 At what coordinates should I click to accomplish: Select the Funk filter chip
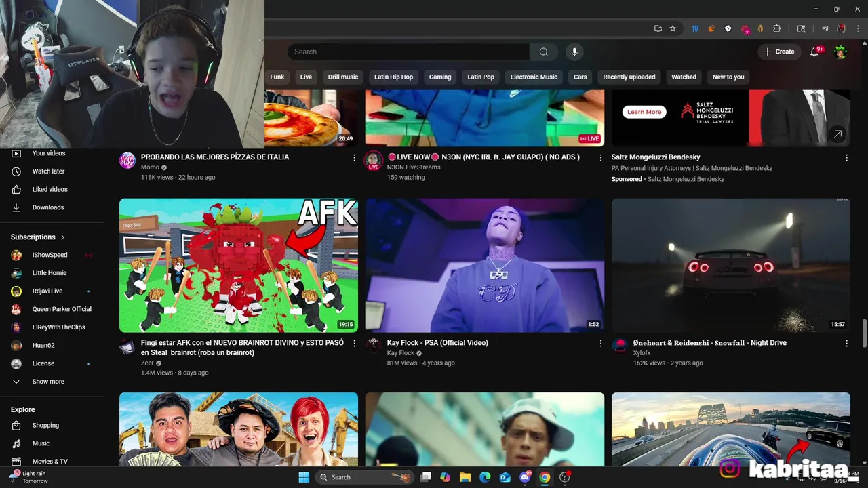[x=277, y=77]
